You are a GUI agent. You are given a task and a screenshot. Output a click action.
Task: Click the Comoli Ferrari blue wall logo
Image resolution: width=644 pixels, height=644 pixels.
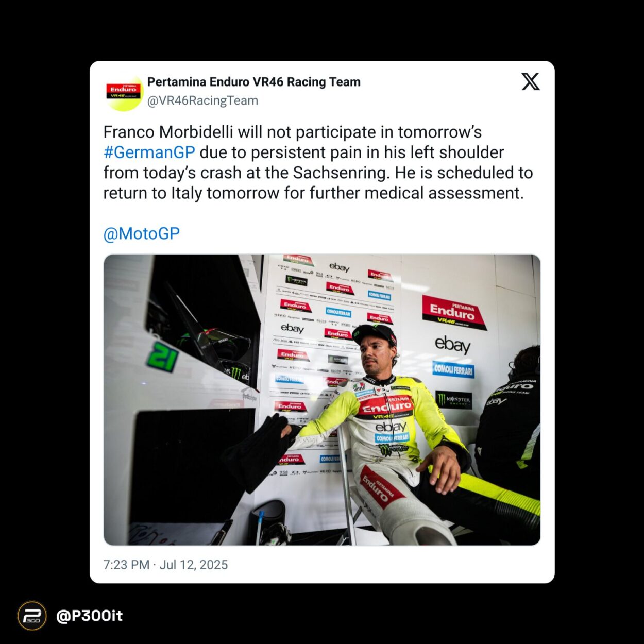(453, 369)
